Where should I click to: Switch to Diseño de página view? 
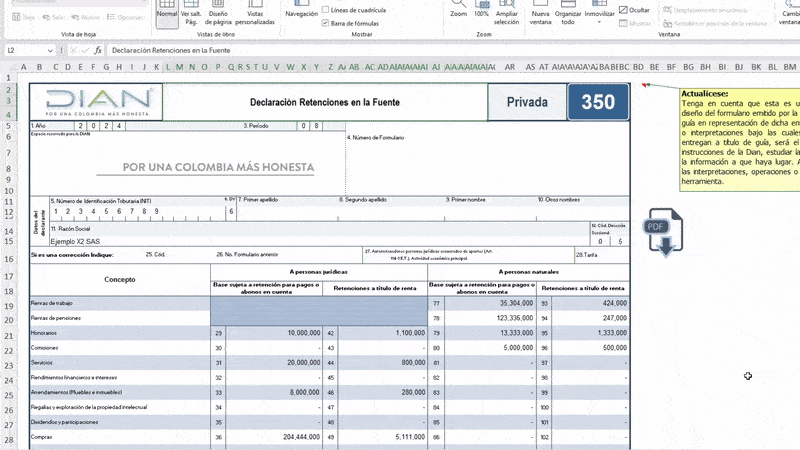click(x=220, y=15)
